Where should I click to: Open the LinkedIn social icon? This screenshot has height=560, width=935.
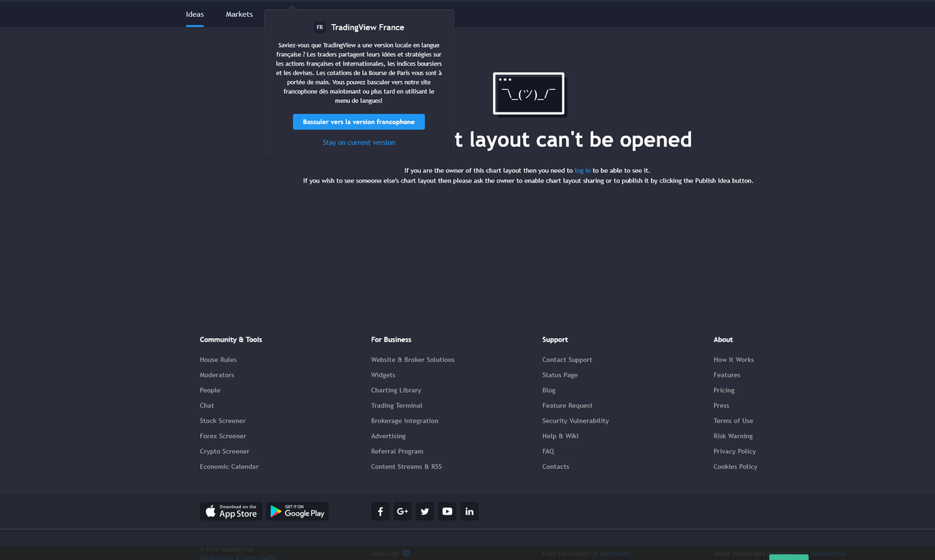point(469,511)
